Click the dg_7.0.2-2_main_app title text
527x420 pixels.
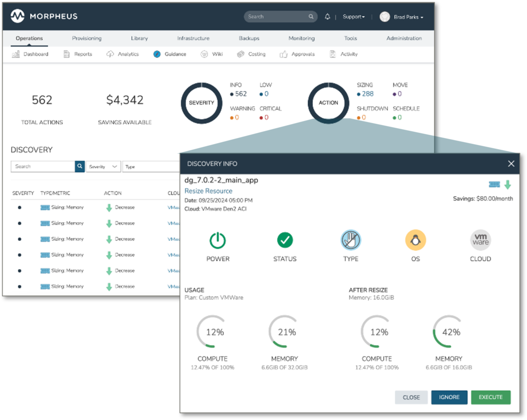221,181
